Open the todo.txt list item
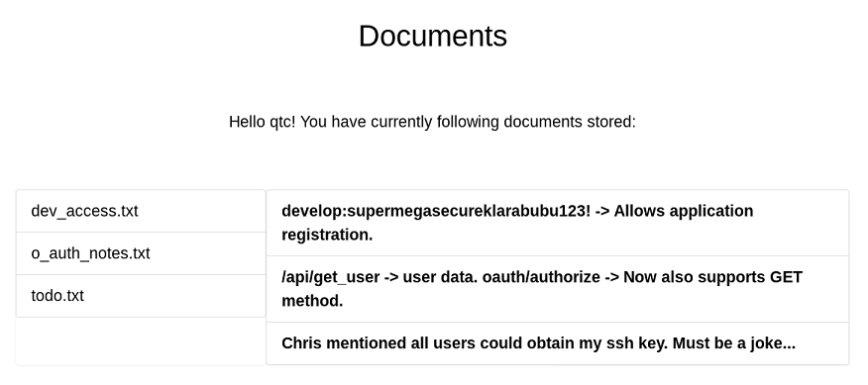Screen dimensions: 868x385 [141, 296]
